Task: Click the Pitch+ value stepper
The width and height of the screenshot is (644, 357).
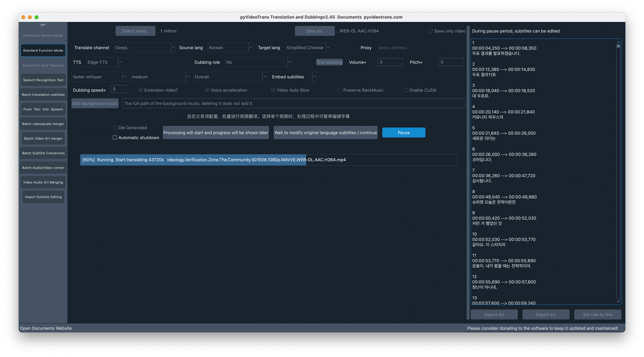Action: click(x=452, y=62)
